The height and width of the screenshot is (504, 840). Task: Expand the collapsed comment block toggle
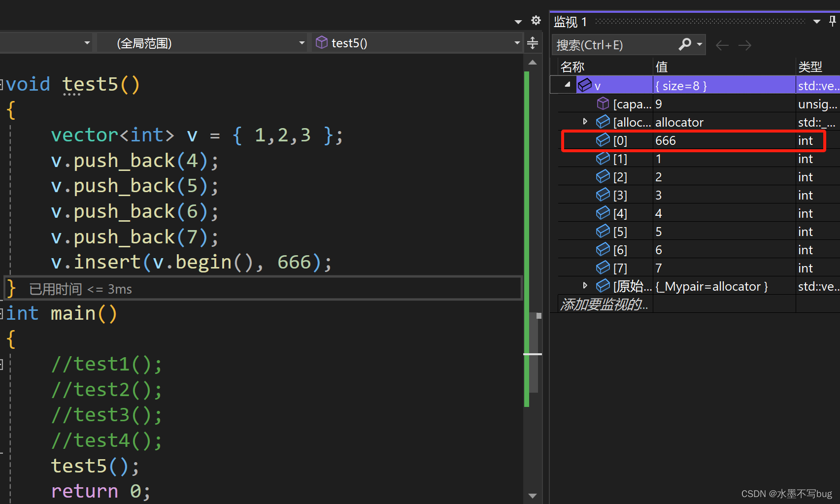click(1, 365)
